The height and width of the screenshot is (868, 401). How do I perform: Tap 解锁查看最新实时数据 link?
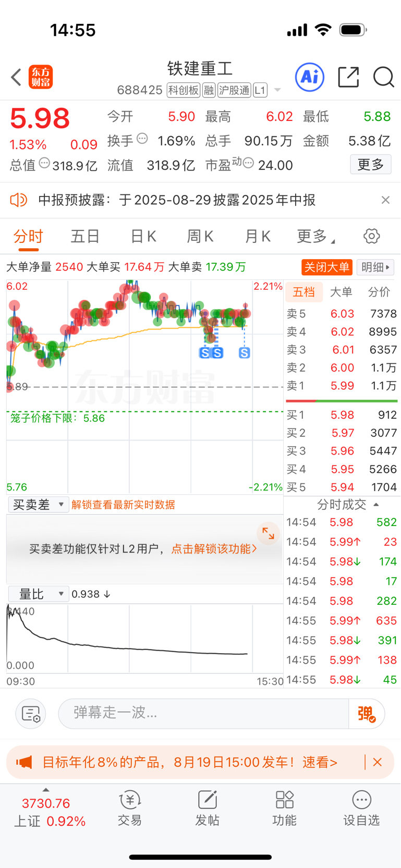(x=123, y=505)
